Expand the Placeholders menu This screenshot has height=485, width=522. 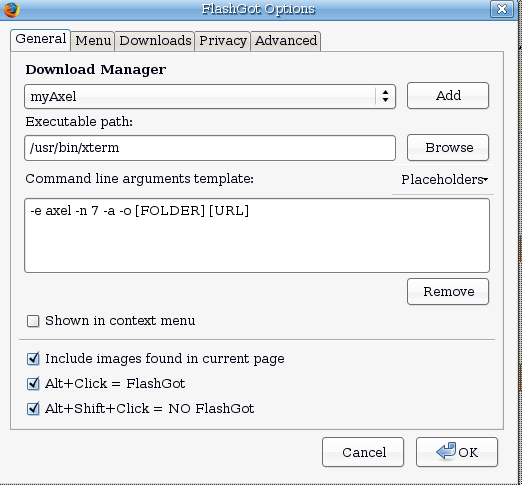coord(444,180)
